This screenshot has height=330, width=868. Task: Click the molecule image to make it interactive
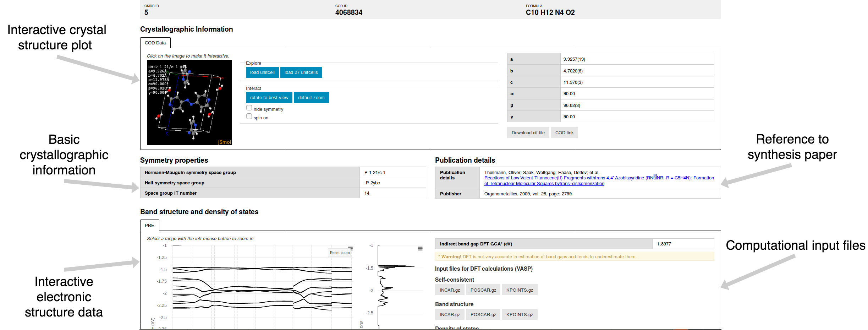pyautogui.click(x=189, y=102)
